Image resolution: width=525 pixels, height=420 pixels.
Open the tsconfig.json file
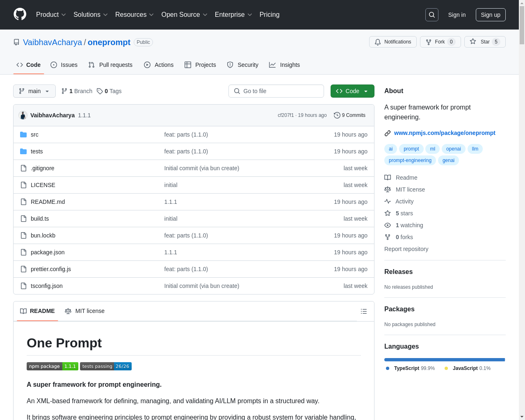(47, 286)
